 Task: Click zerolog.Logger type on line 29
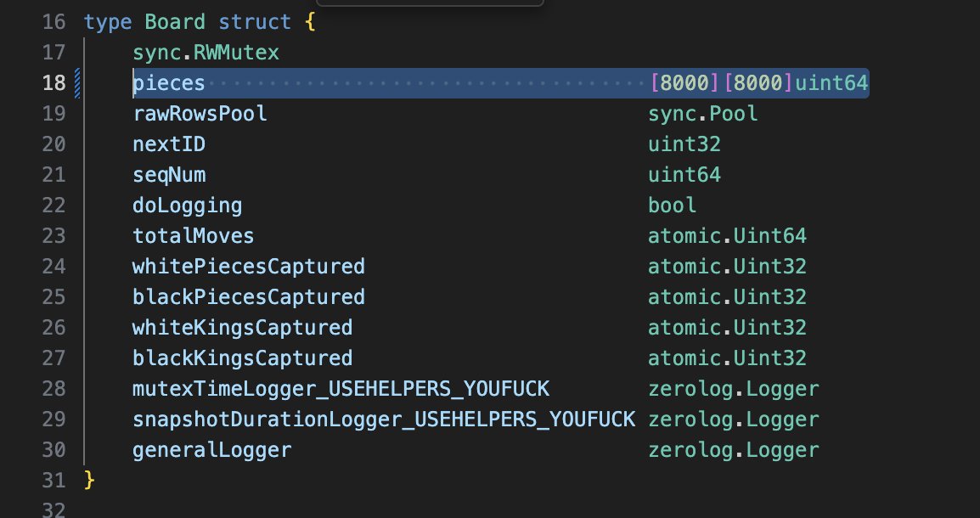click(x=734, y=419)
